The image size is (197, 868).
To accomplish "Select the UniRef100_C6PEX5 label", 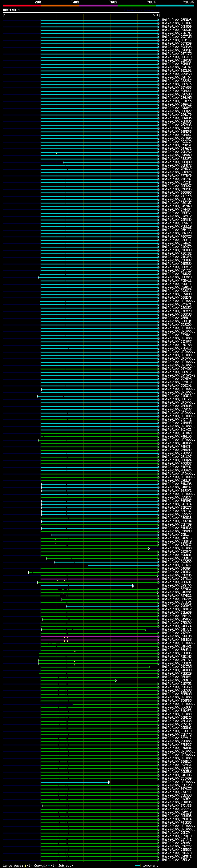I will pos(176,718).
